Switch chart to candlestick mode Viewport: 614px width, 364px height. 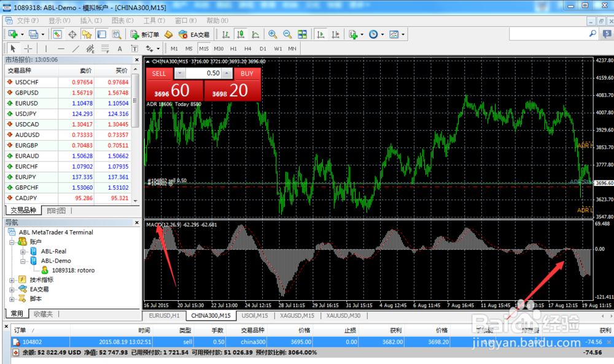pyautogui.click(x=241, y=34)
